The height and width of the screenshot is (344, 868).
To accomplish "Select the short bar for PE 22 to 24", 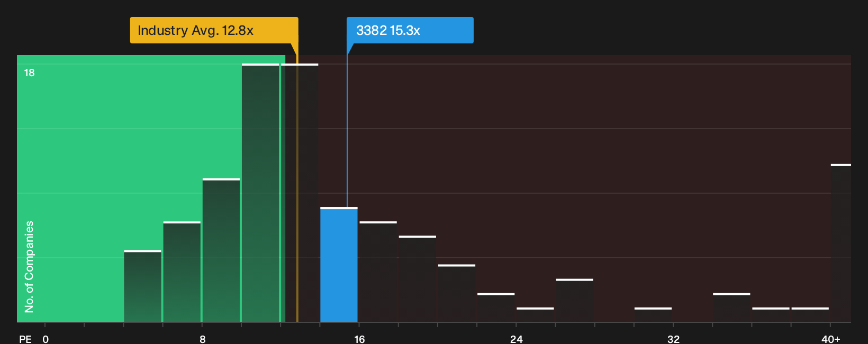I will coord(496,307).
